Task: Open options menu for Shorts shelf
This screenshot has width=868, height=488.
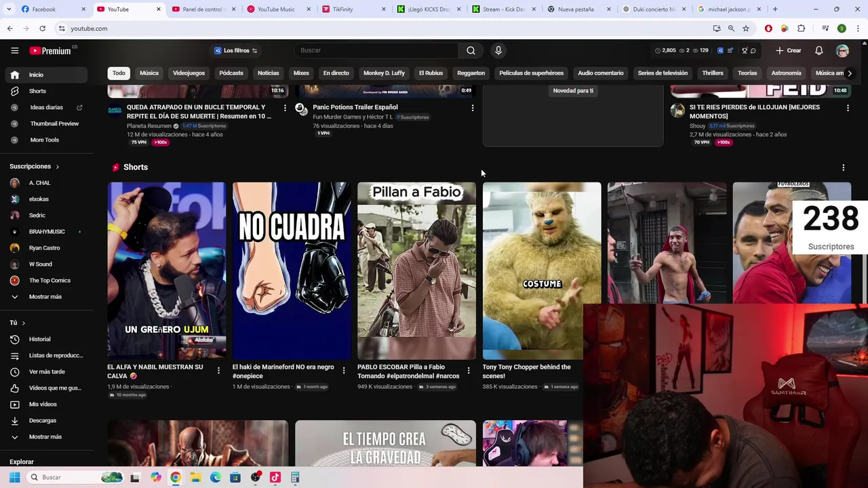Action: (843, 167)
